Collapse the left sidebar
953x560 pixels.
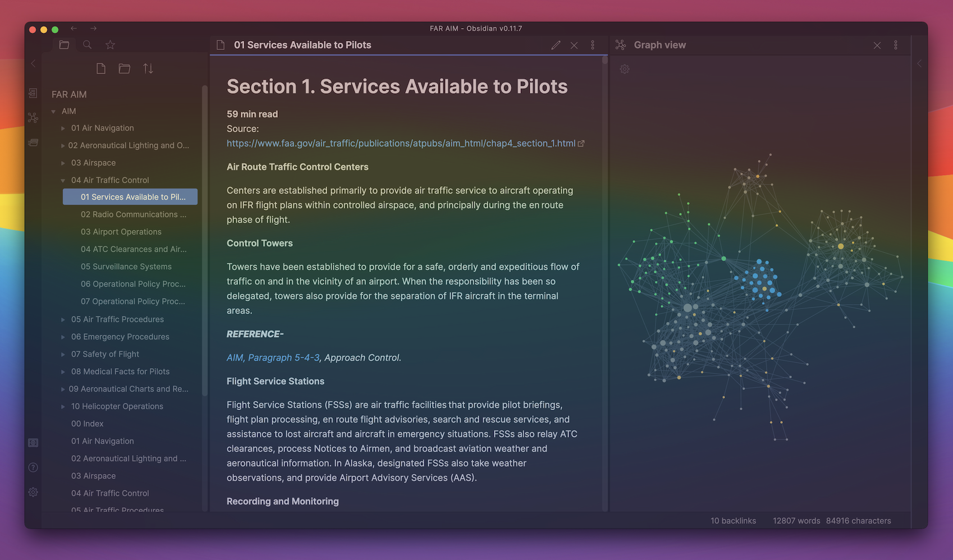tap(33, 63)
